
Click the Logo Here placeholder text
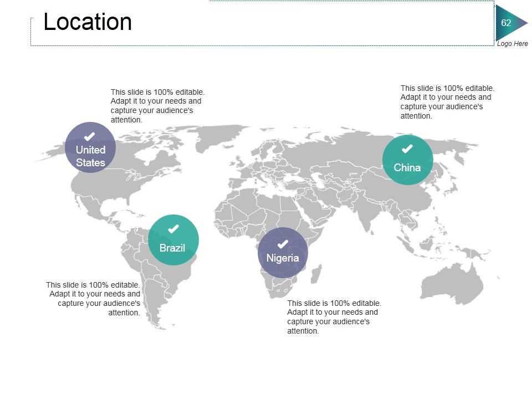pyautogui.click(x=512, y=43)
